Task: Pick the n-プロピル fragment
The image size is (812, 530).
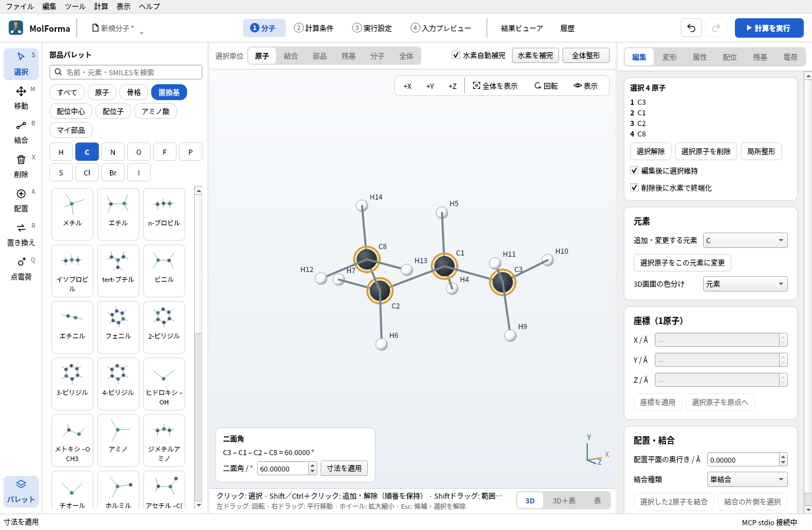Action: 164,214
